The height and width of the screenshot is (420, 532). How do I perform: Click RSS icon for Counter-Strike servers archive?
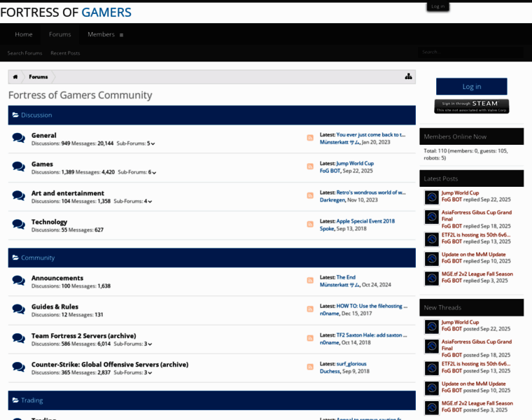310,367
